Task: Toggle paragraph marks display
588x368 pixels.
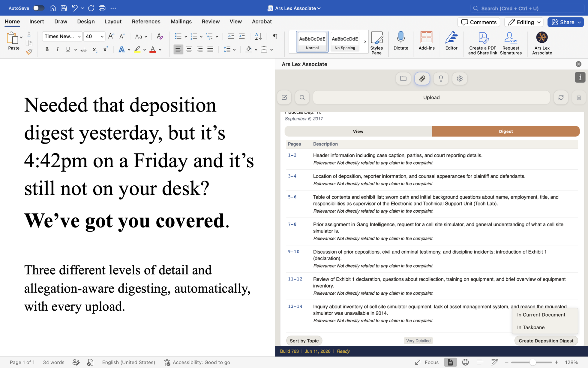Action: tap(275, 36)
